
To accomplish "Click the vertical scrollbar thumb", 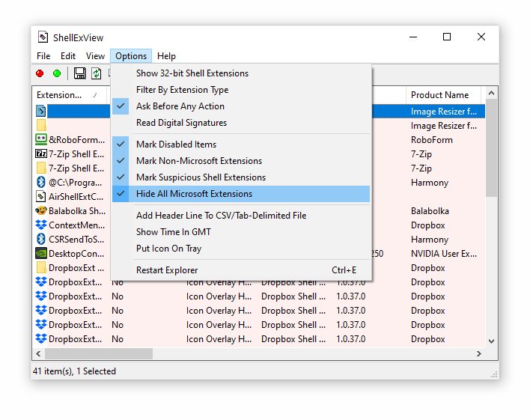I will [x=492, y=147].
